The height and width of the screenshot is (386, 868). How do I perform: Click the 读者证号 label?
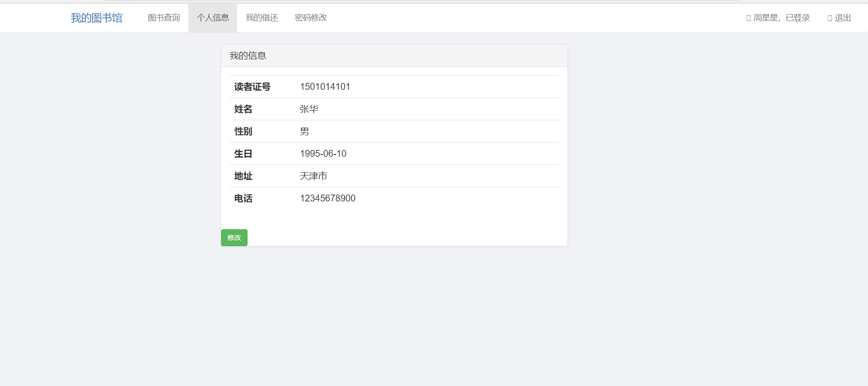[x=253, y=87]
